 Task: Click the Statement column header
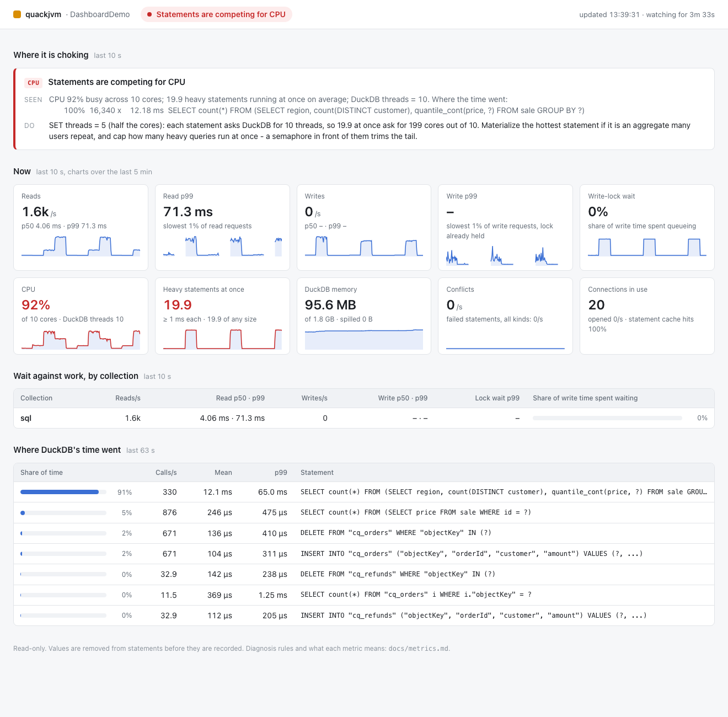(317, 473)
